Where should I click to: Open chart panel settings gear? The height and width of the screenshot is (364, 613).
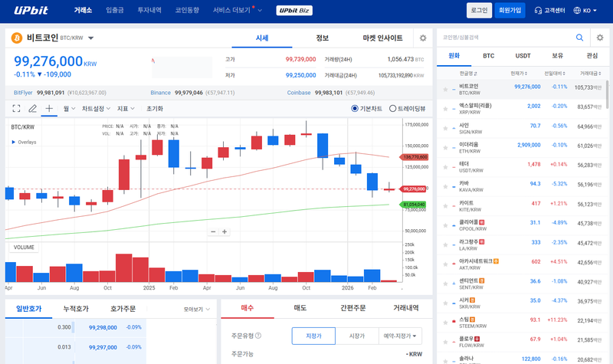coord(422,38)
